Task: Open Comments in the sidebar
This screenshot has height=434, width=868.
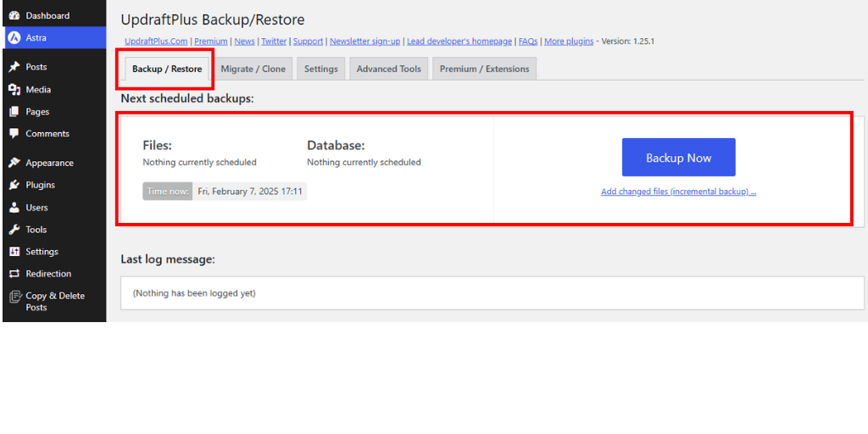Action: tap(54, 133)
